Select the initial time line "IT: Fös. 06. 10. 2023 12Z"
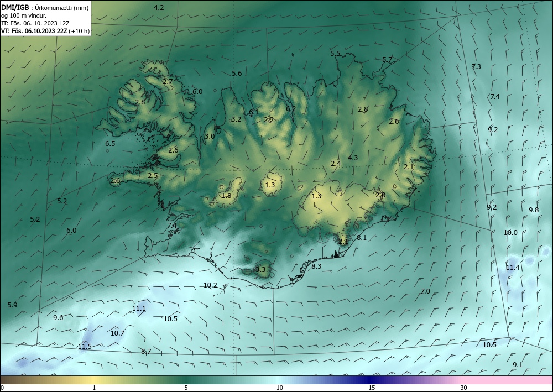The height and width of the screenshot is (392, 553). pyautogui.click(x=35, y=23)
